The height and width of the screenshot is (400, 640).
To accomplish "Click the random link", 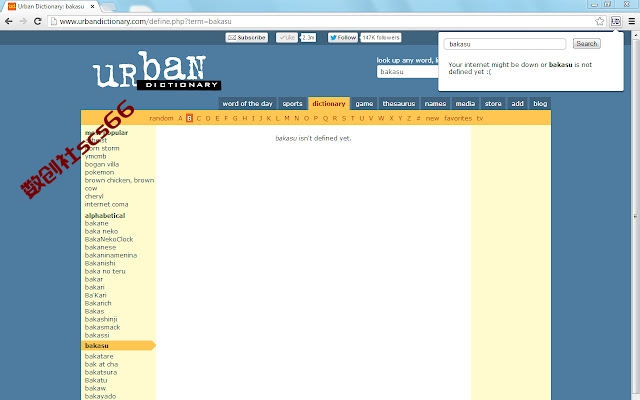I will (161, 118).
